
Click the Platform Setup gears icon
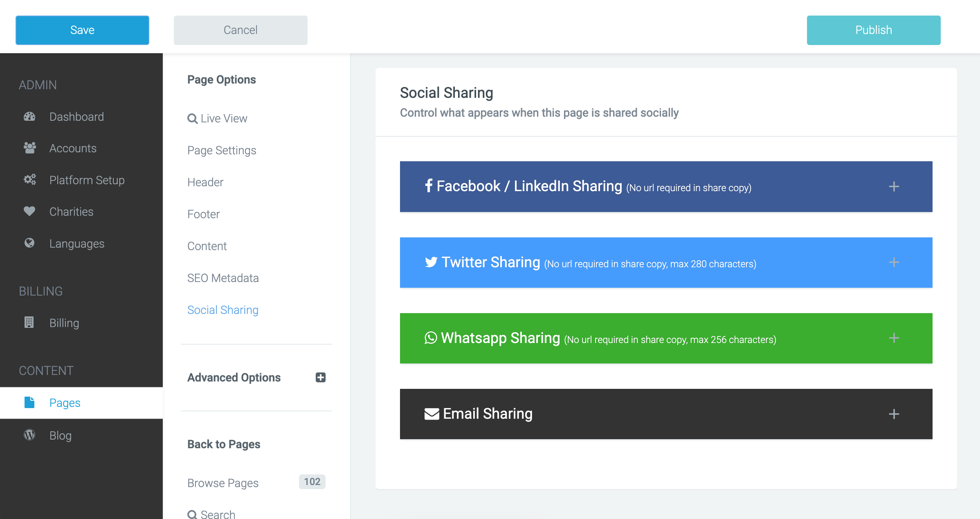click(x=29, y=180)
